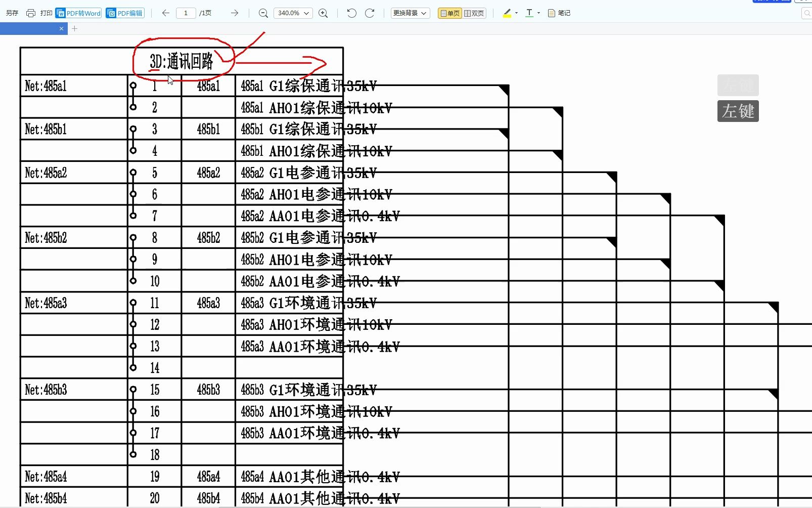The height and width of the screenshot is (508, 812).
Task: Click the undo arrow icon
Action: [352, 13]
